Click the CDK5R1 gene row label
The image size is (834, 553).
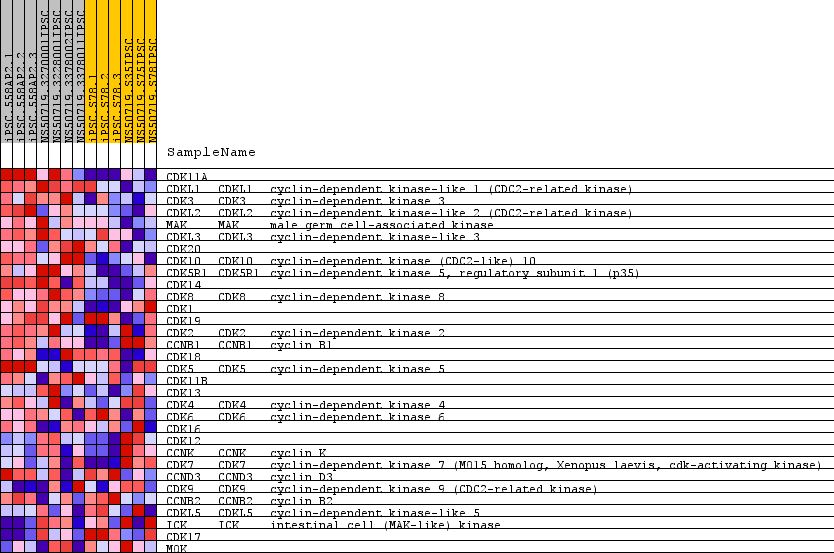click(183, 273)
